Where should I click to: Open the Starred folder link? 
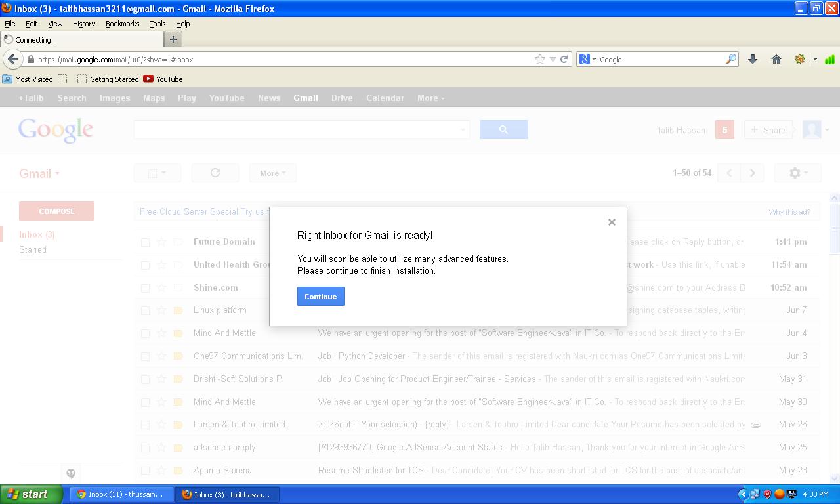coord(33,249)
